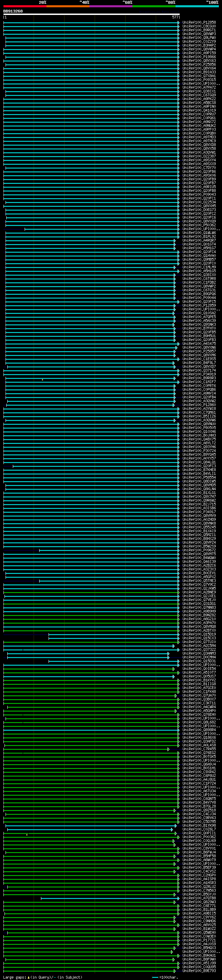Select label UniRef100_A3YWI8
This screenshot has height=980, width=222.
point(199,408)
